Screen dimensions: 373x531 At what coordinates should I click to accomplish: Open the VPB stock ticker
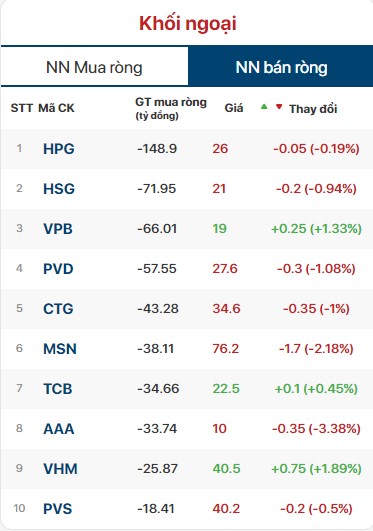tap(58, 229)
